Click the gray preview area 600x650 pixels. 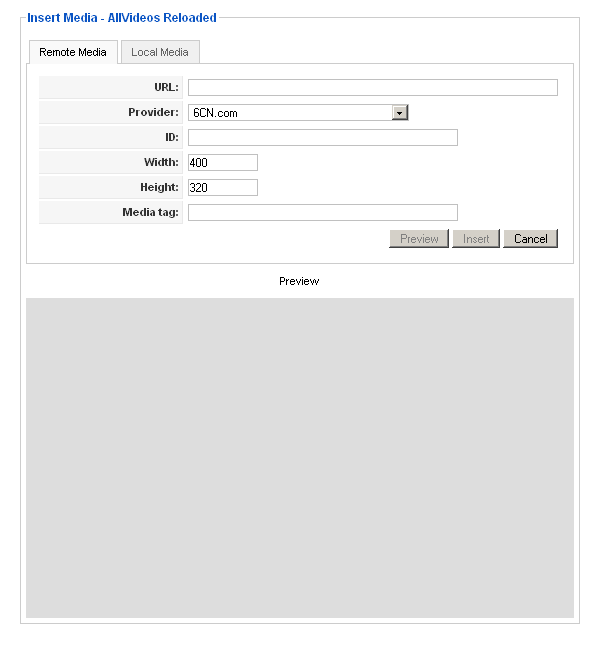tap(300, 458)
